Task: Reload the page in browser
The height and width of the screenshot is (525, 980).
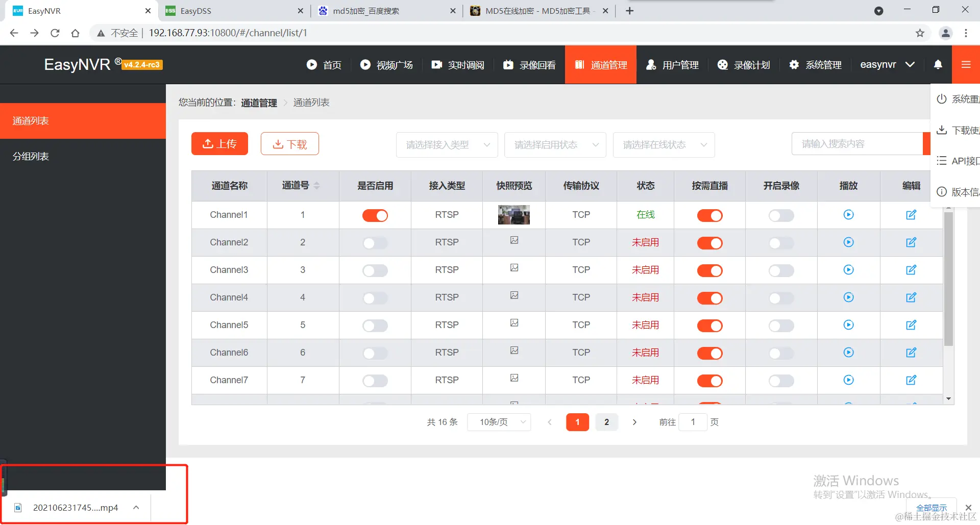Action: [55, 33]
